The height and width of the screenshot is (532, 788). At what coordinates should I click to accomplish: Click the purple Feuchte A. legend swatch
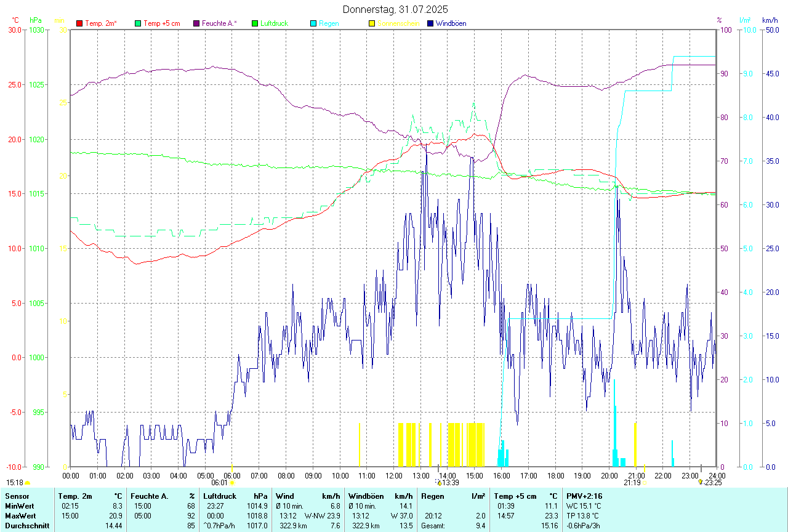point(196,23)
